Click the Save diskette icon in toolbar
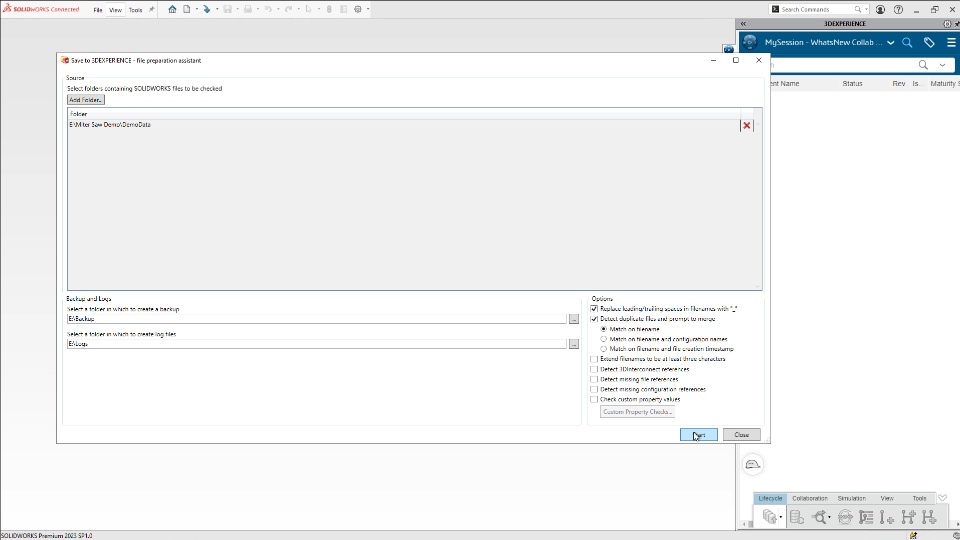The width and height of the screenshot is (960, 540). click(228, 9)
